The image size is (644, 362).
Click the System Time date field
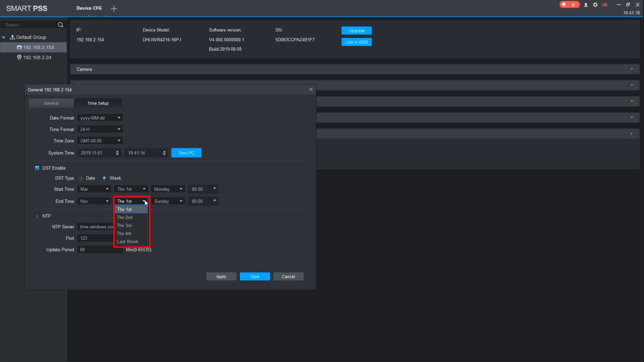(99, 153)
